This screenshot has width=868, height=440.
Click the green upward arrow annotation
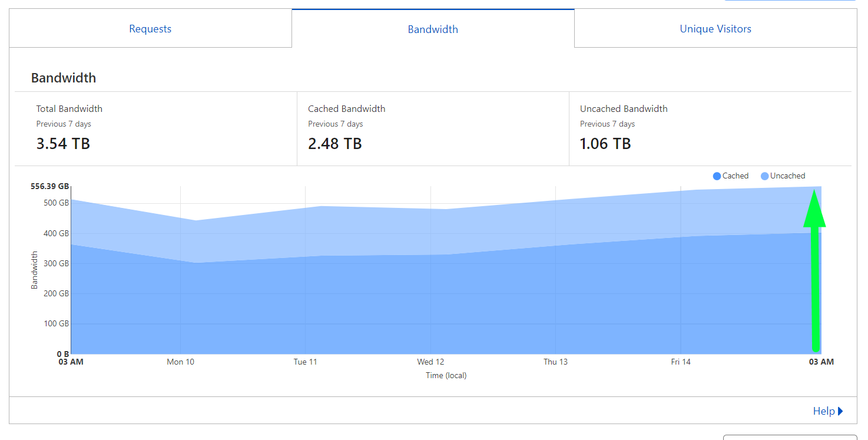pos(815,270)
